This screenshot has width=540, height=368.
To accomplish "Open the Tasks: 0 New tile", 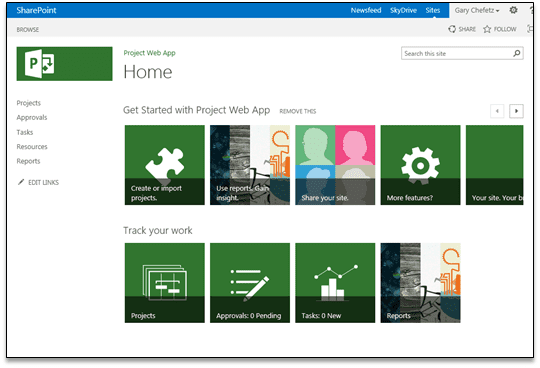I will pos(335,283).
